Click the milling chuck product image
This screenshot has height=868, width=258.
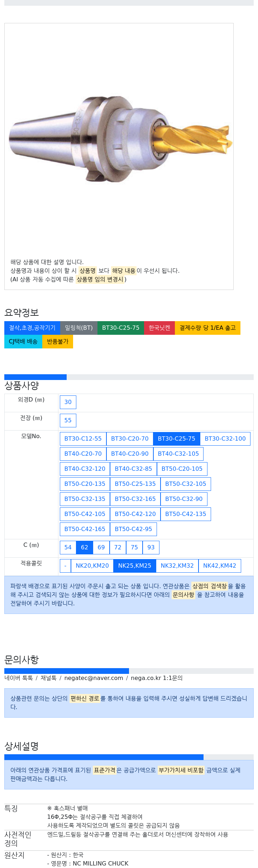pos(120,140)
